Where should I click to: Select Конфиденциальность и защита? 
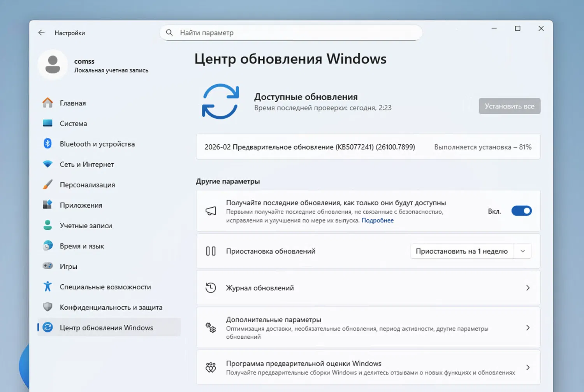pyautogui.click(x=109, y=307)
